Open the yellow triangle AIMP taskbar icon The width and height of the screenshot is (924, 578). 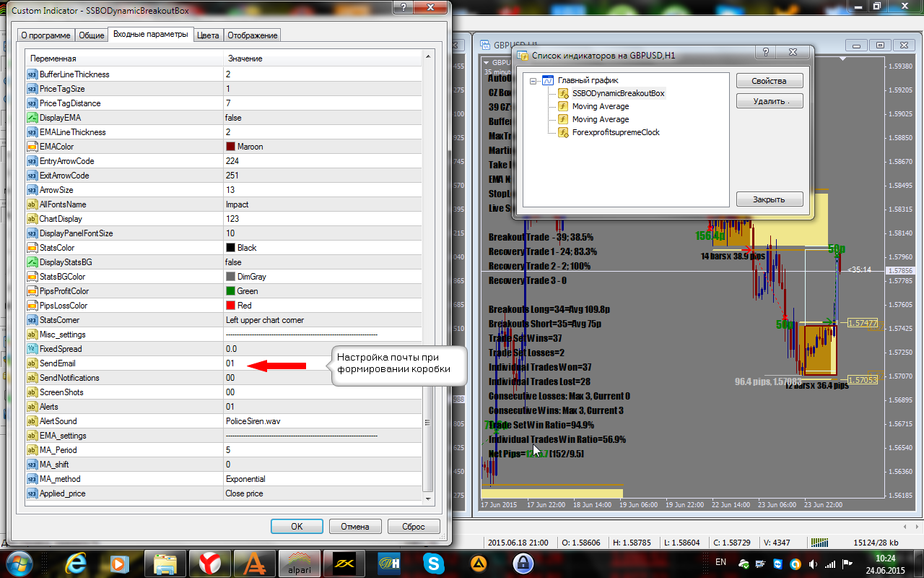coord(478,563)
